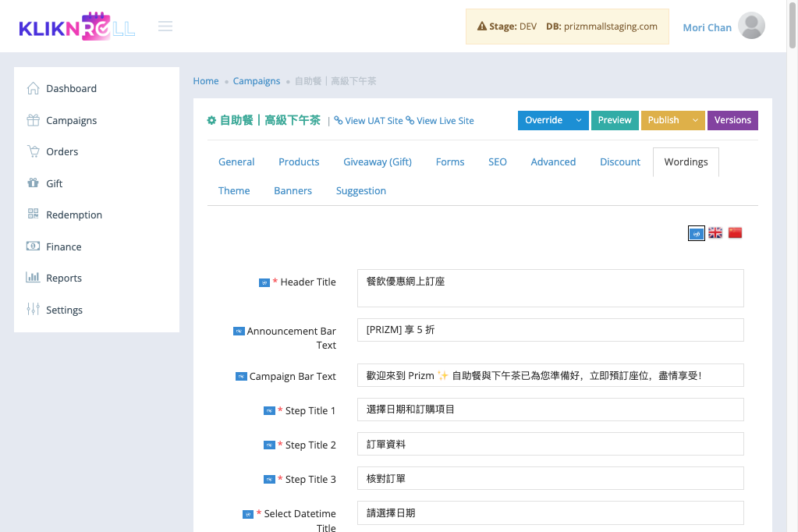Go to Home breadcrumb link

tap(206, 81)
